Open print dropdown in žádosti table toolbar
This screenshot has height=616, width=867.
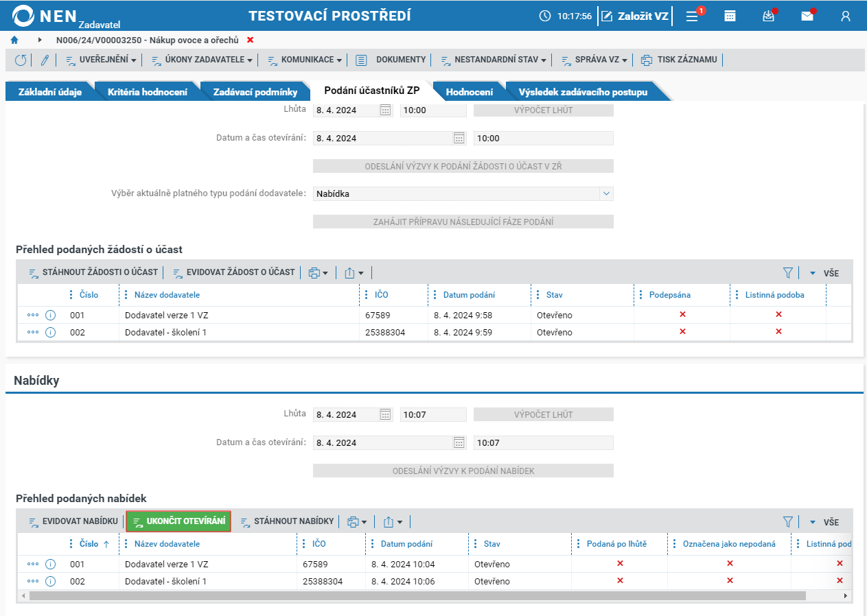(319, 272)
